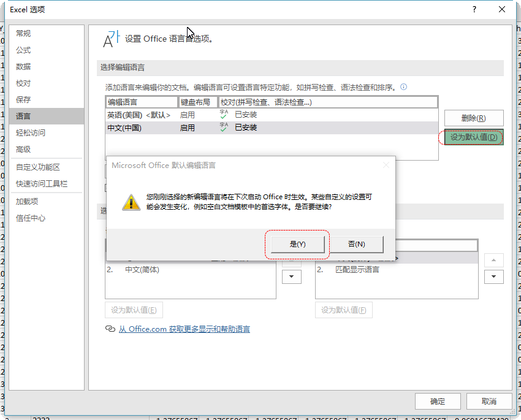Open the 数据 options category

pyautogui.click(x=47, y=66)
